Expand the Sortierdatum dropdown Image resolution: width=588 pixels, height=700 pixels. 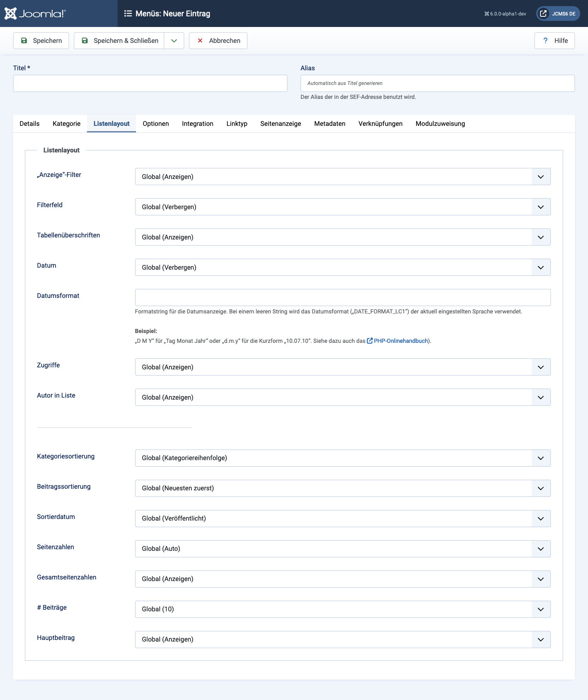click(343, 519)
